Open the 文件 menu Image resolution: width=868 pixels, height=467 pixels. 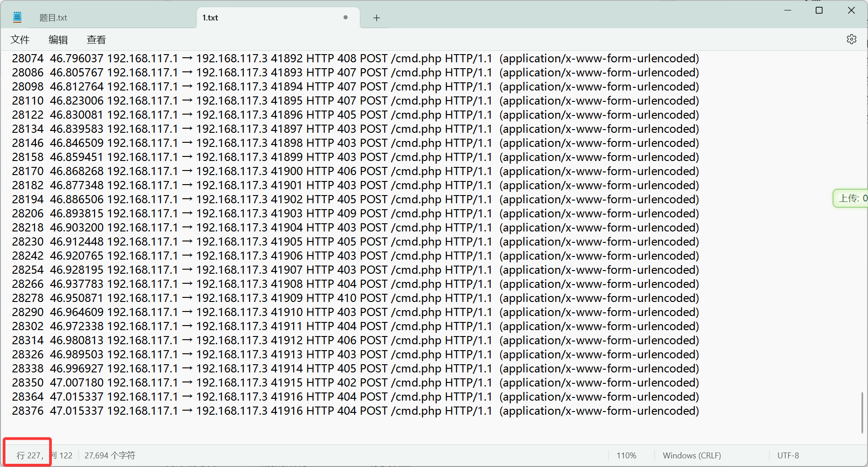20,40
